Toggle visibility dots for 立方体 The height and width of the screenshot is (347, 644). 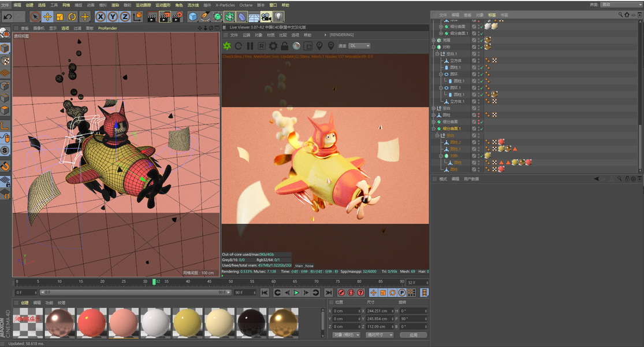click(x=478, y=61)
